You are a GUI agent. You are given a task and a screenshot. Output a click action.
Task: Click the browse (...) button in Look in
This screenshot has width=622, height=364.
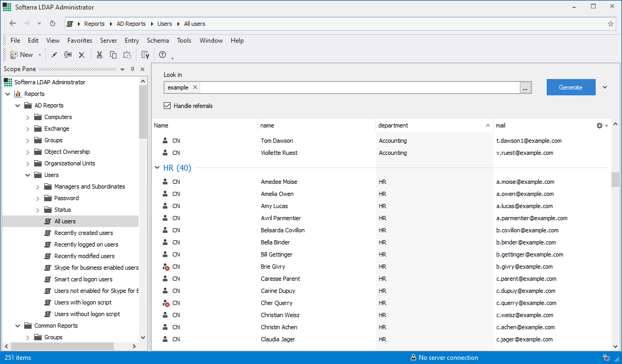[525, 88]
